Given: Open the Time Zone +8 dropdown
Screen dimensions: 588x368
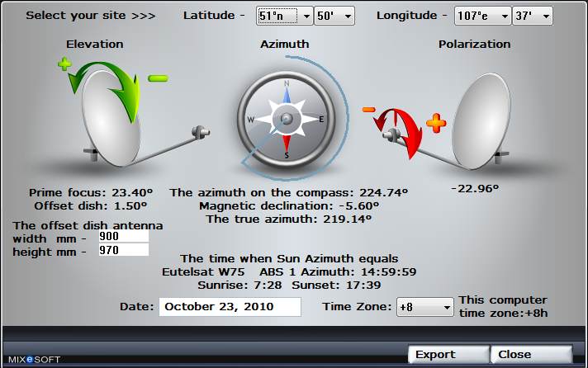Looking at the screenshot, I should click(x=424, y=307).
